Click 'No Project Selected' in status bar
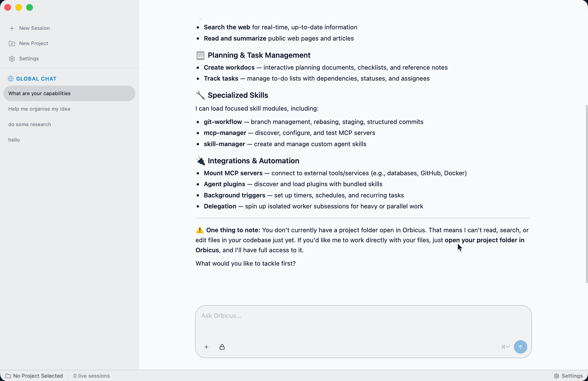Image resolution: width=588 pixels, height=381 pixels. click(38, 376)
